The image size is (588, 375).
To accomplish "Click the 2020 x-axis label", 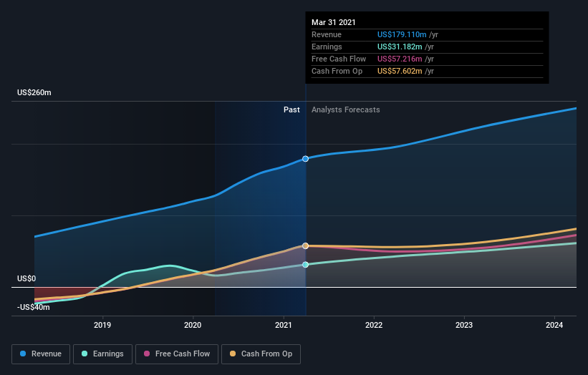I will (x=193, y=325).
